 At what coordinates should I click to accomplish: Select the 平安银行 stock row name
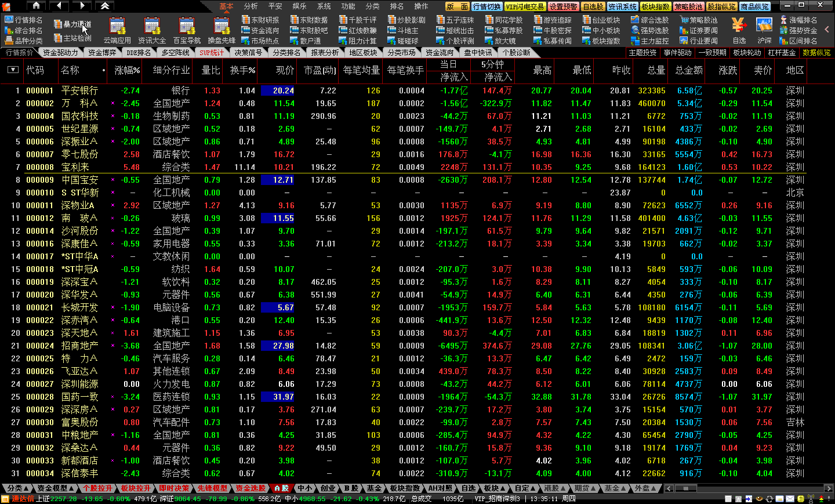pyautogui.click(x=79, y=90)
